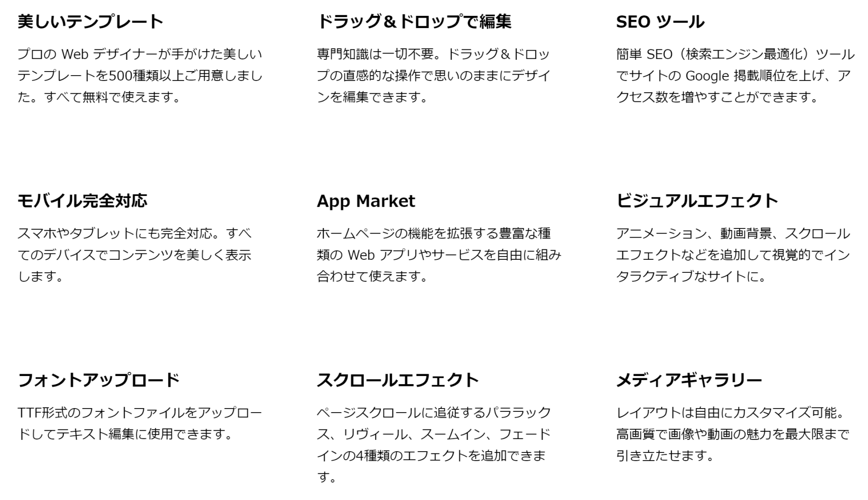Screen dimensions: 868x500
Task: Open the スクロールエフェクト heading
Action: pyautogui.click(x=397, y=380)
